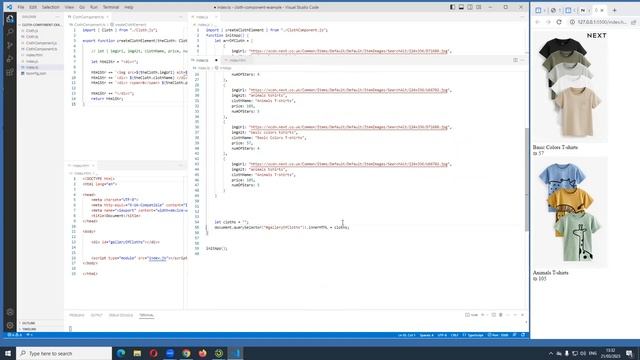Screen dimensions: 640x360
Task: Switch to the OUTPUT panel tab
Action: point(96,316)
